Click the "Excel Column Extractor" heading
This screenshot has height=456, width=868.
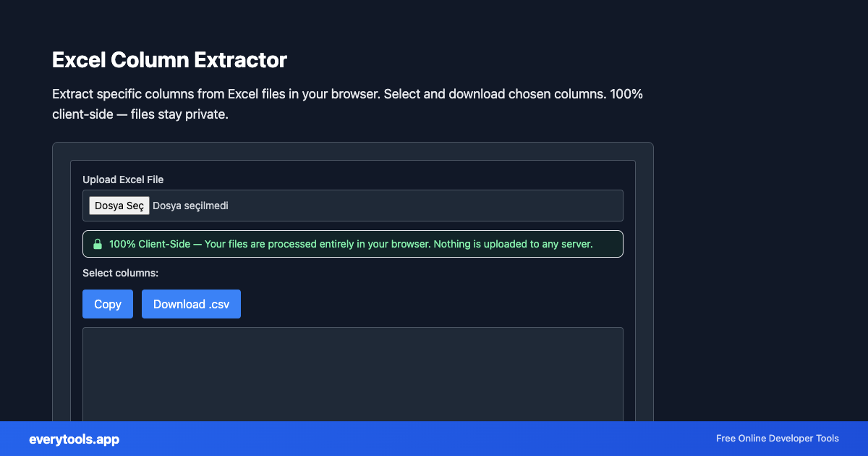pos(169,60)
